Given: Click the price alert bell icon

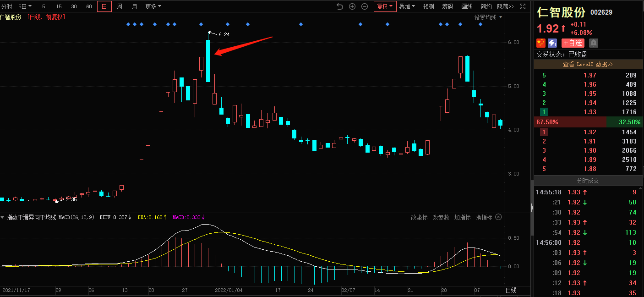Looking at the screenshot, I should (594, 43).
